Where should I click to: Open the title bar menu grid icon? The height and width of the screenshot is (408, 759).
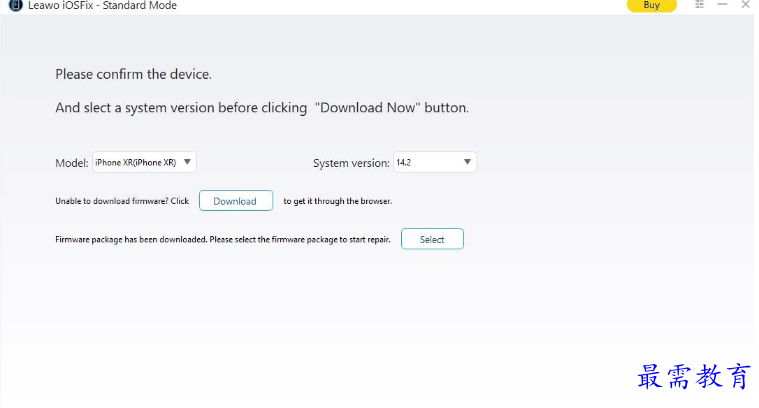click(x=699, y=4)
